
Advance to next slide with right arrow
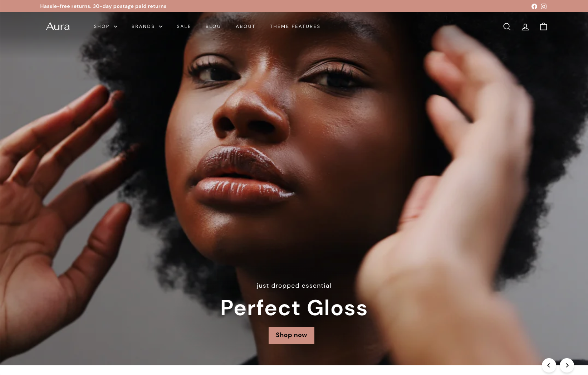(x=567, y=365)
